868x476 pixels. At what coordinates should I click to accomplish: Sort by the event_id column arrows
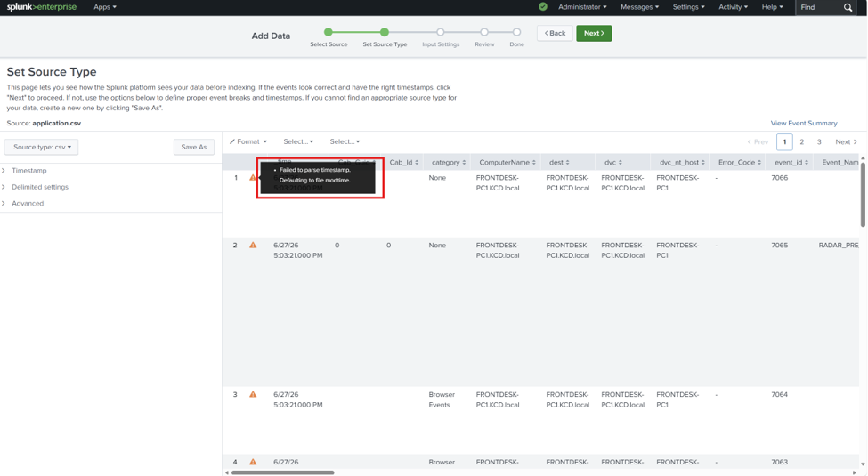[x=807, y=162]
